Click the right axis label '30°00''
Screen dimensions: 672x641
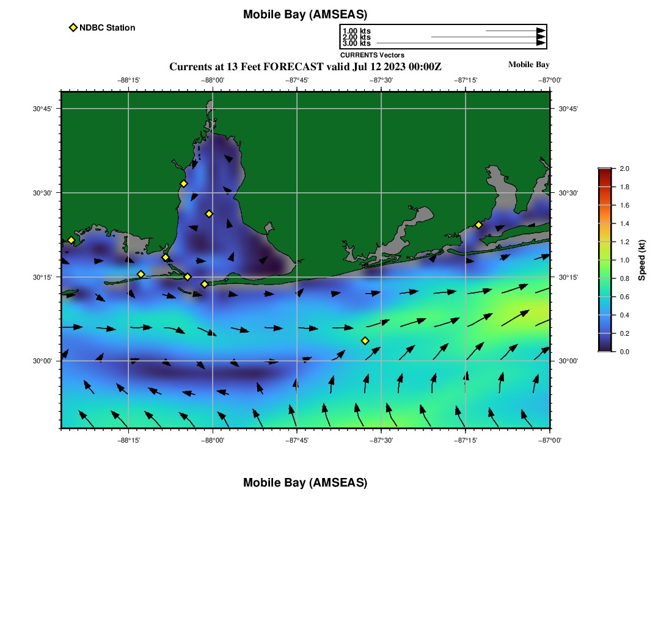pos(568,361)
